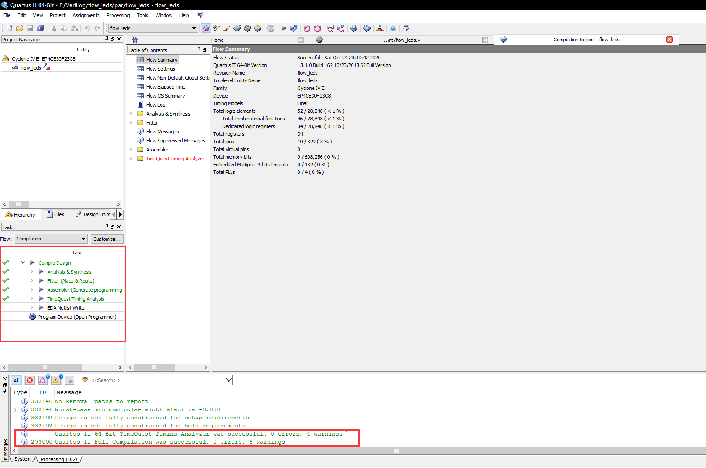Select Flow Elapsed Time in the contents
The image size is (706, 468).
pyautogui.click(x=165, y=87)
